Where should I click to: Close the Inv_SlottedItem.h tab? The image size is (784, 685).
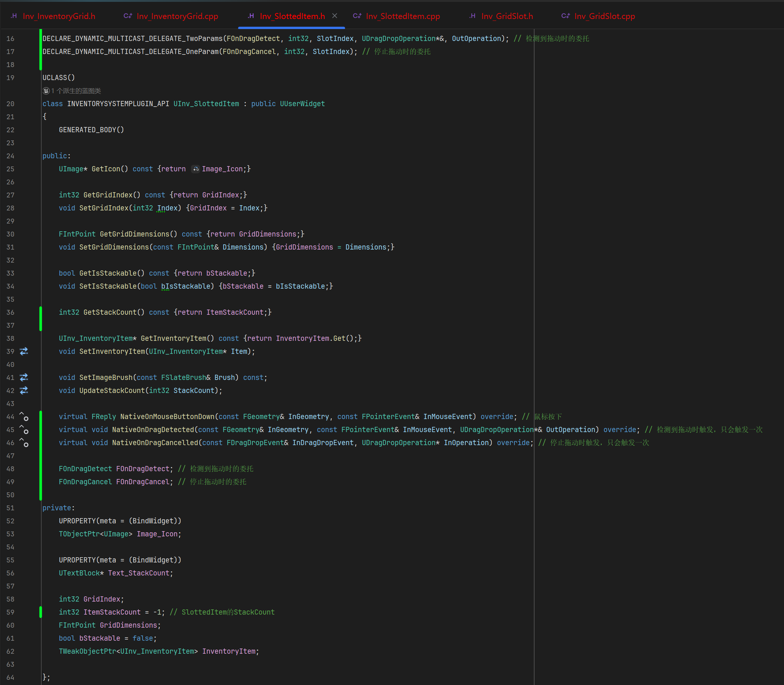tap(335, 16)
